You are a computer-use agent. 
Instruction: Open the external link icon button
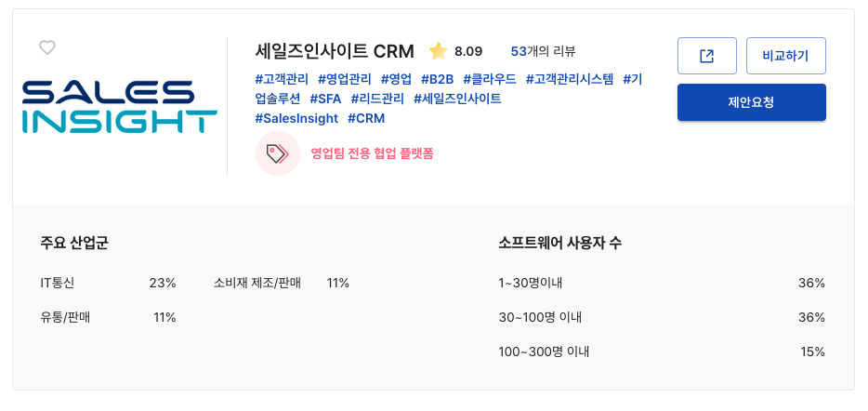click(x=706, y=56)
